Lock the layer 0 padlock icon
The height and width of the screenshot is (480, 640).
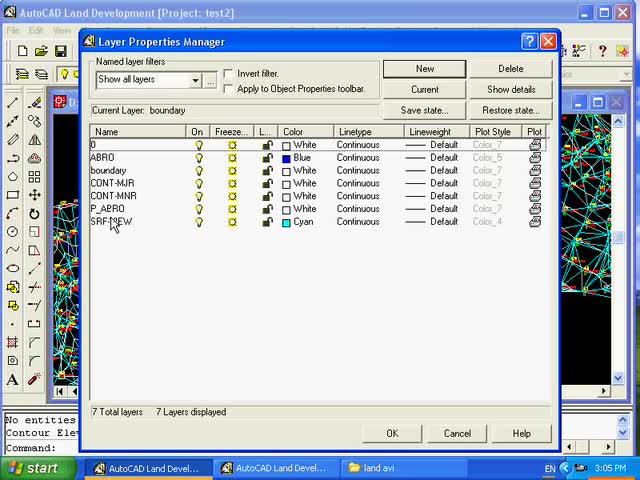[x=267, y=145]
